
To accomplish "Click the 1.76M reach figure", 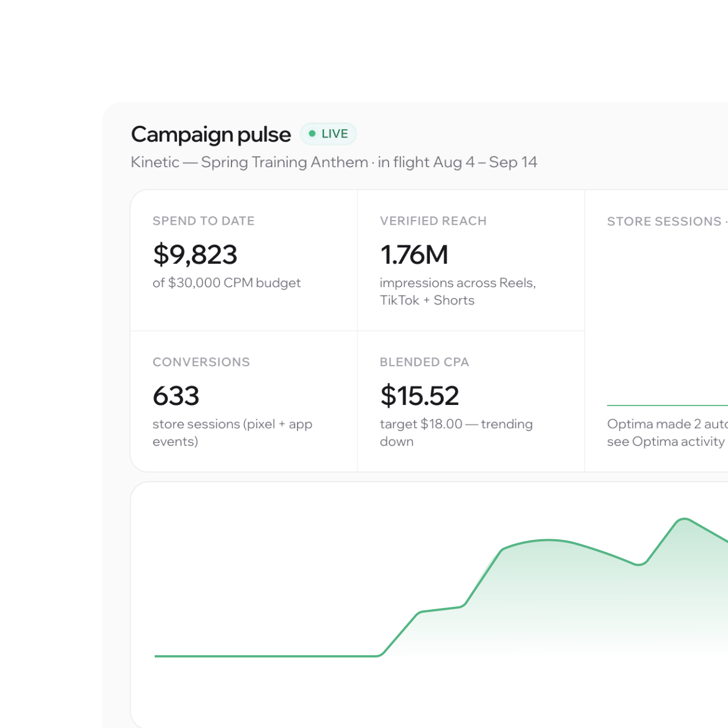I will click(x=414, y=255).
